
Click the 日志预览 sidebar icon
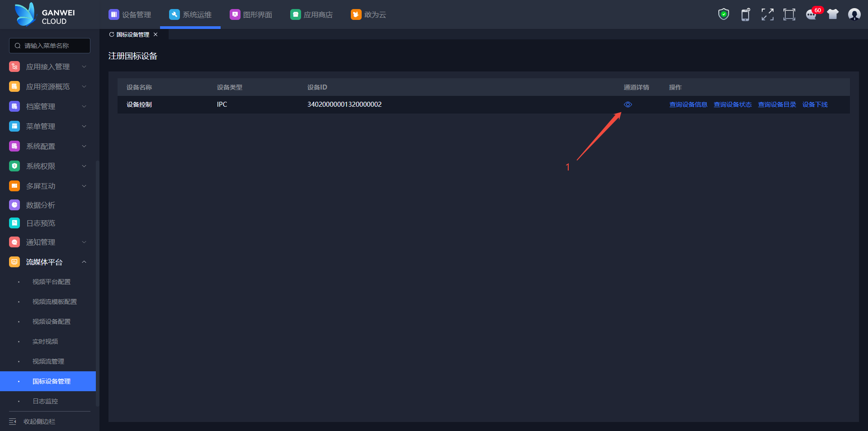coord(14,223)
